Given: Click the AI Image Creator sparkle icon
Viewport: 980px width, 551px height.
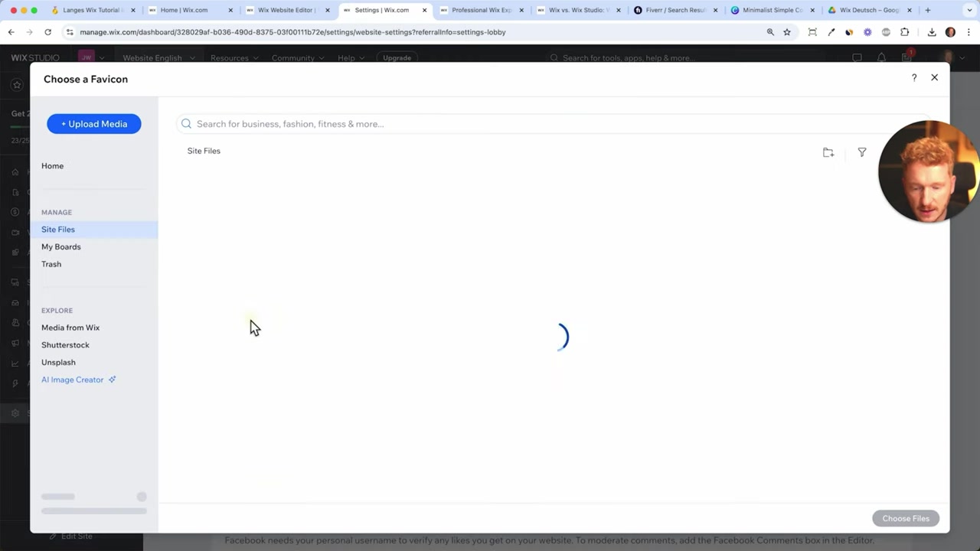Looking at the screenshot, I should pyautogui.click(x=112, y=380).
